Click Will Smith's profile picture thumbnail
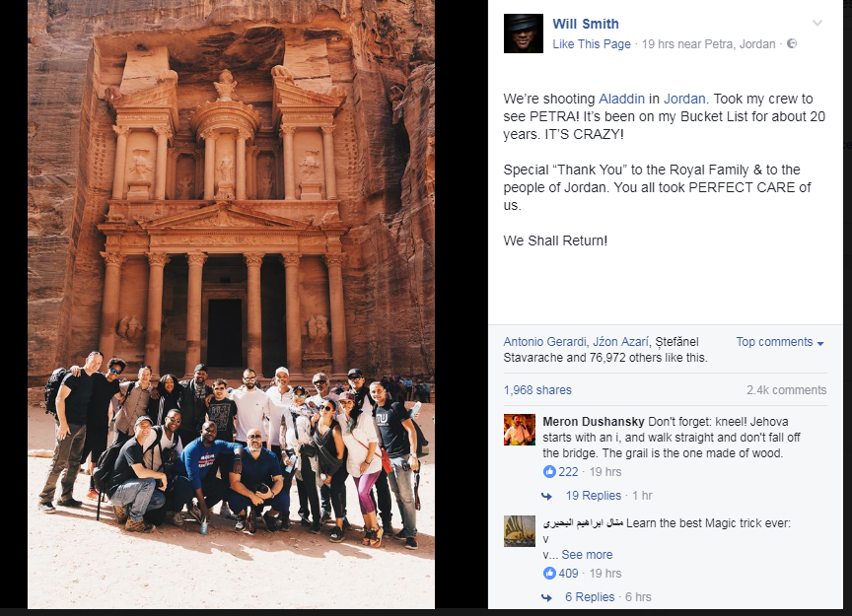The width and height of the screenshot is (852, 616). click(x=524, y=34)
